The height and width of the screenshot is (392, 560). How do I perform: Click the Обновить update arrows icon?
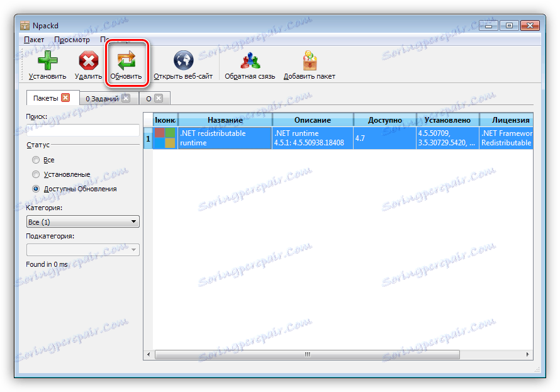(x=126, y=60)
